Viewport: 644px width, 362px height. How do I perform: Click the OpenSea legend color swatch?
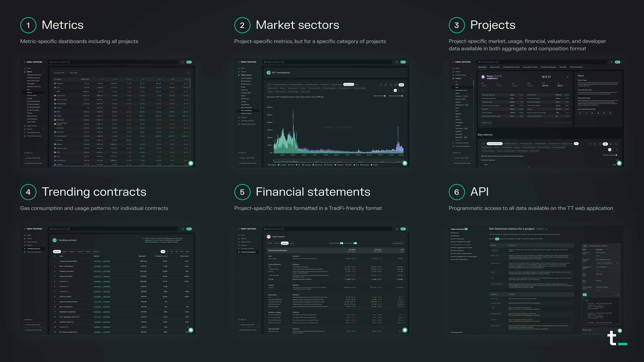click(269, 165)
